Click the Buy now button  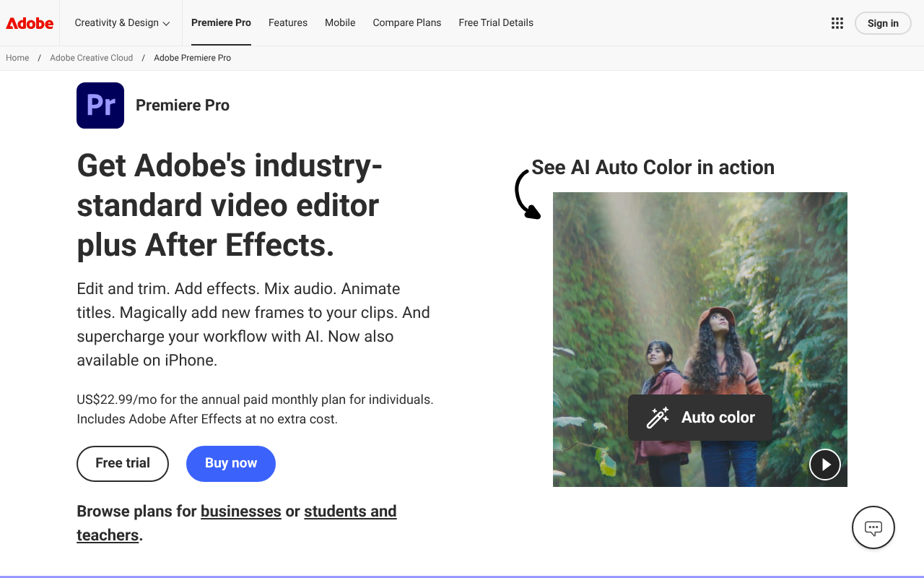(231, 464)
